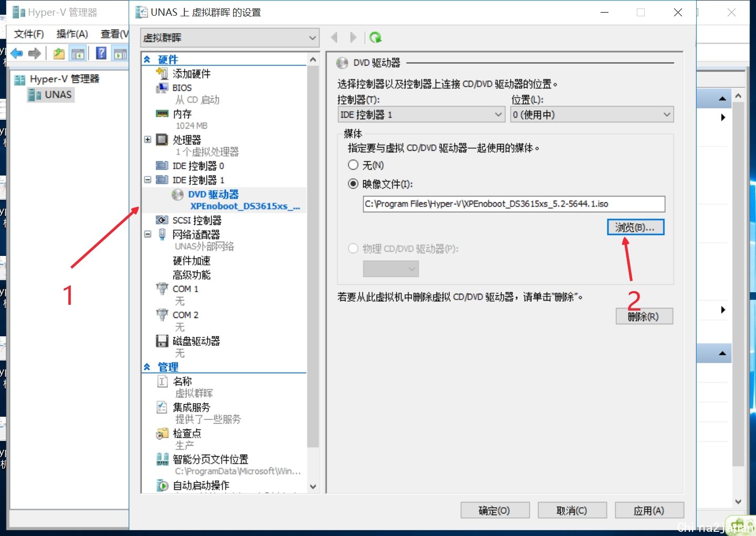Click the IDE 控制器 0 icon
The height and width of the screenshot is (536, 756).
point(162,166)
